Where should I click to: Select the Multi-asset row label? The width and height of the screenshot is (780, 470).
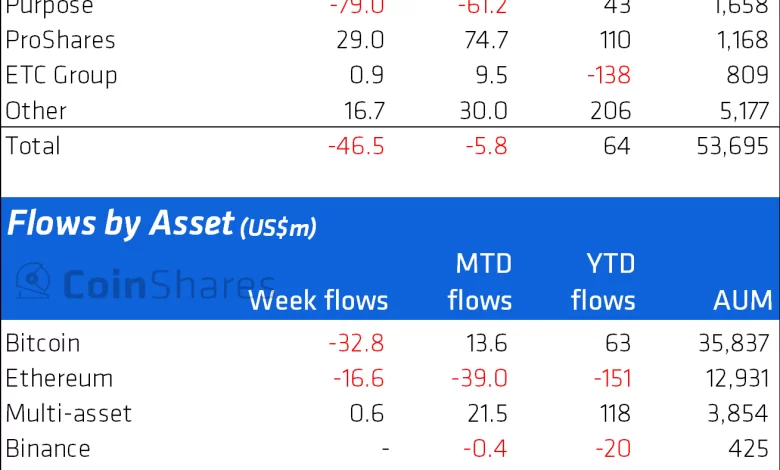click(69, 413)
